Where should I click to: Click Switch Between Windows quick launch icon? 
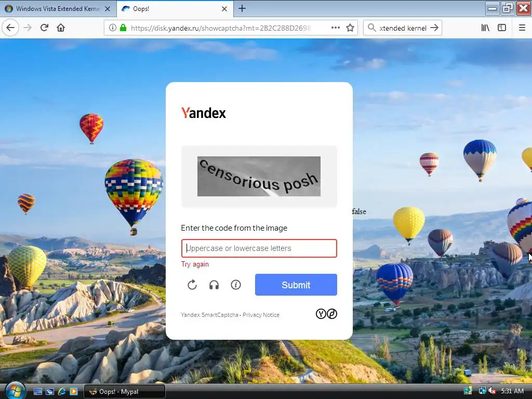[x=49, y=392]
